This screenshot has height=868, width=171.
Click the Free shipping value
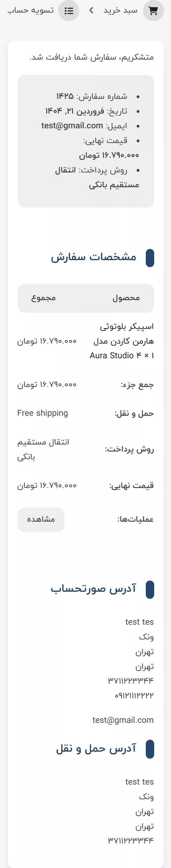[x=43, y=413]
